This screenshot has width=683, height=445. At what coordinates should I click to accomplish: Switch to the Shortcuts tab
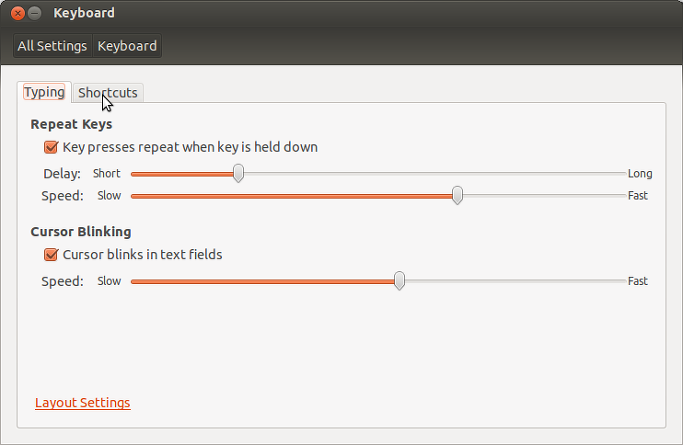tap(108, 93)
